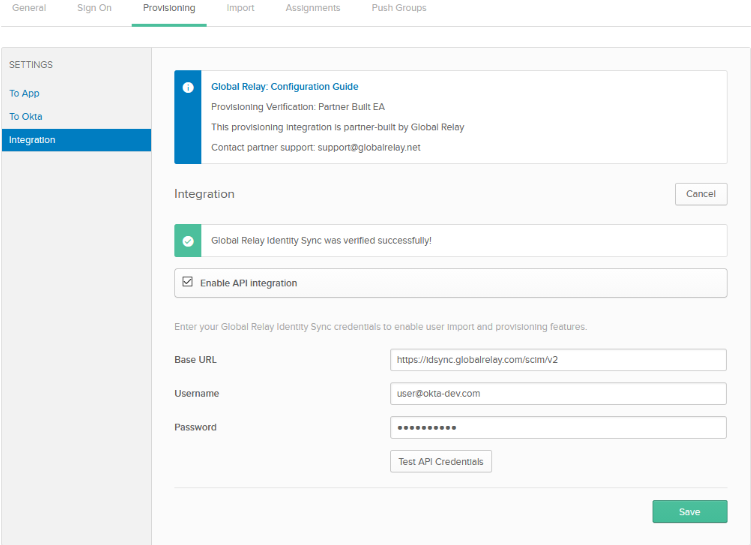Select the Provisioning tab

(169, 8)
